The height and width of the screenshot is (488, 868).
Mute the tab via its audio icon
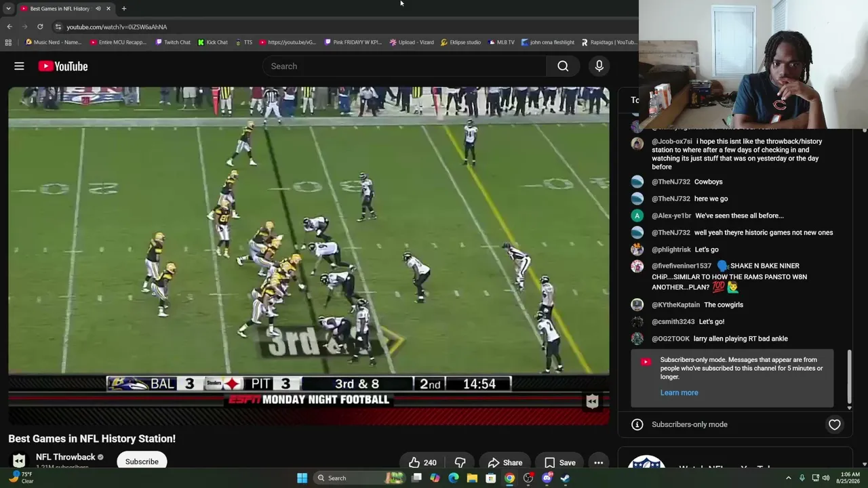tap(98, 8)
